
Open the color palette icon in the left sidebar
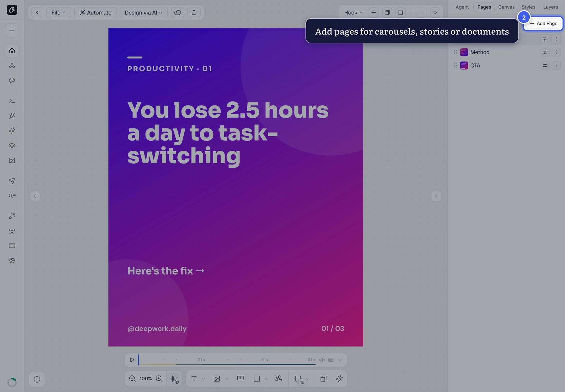pos(12,80)
